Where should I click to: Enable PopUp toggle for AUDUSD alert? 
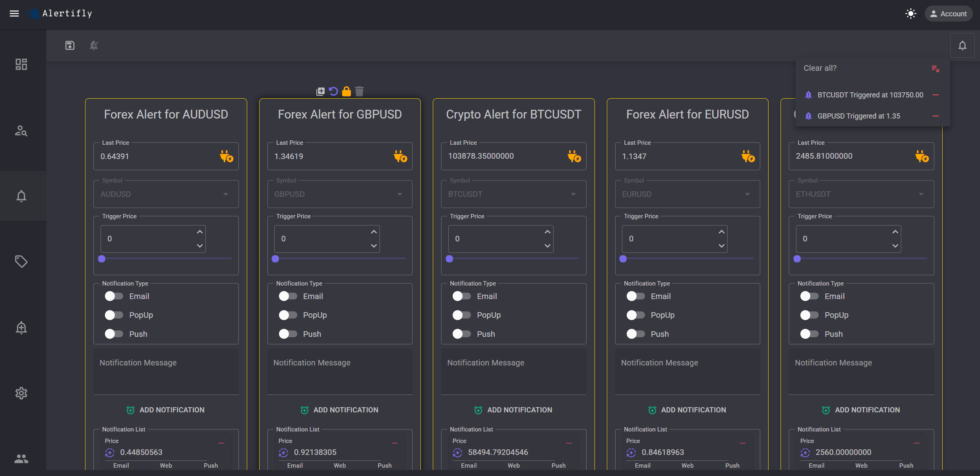point(114,315)
